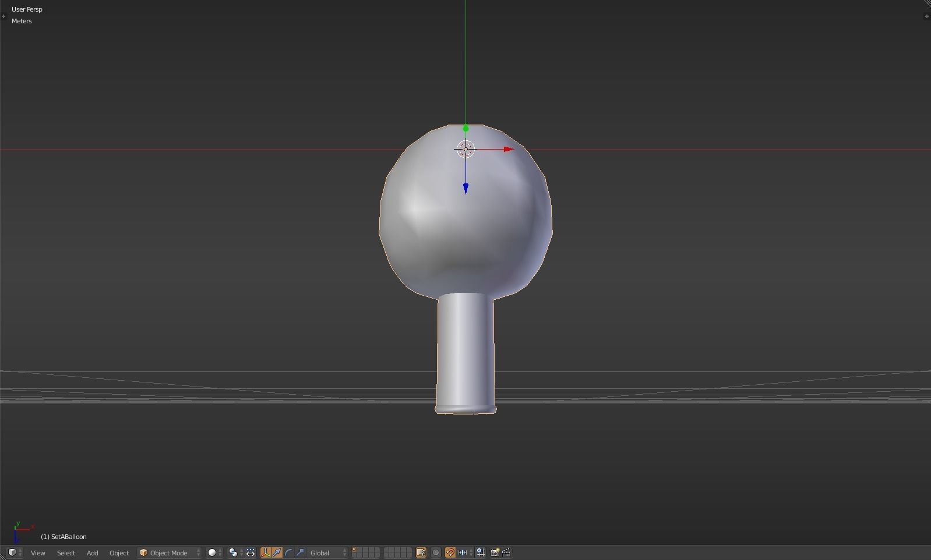Click the '(1) SetABalloon' object label
The image size is (931, 560).
click(x=64, y=537)
